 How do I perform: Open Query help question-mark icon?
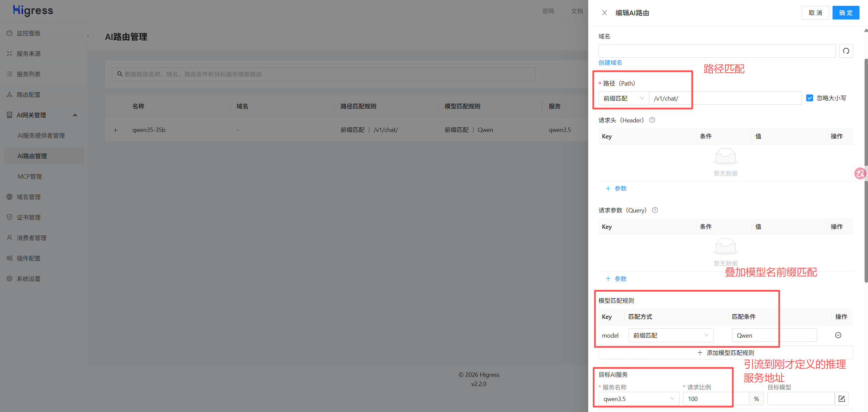pos(655,210)
